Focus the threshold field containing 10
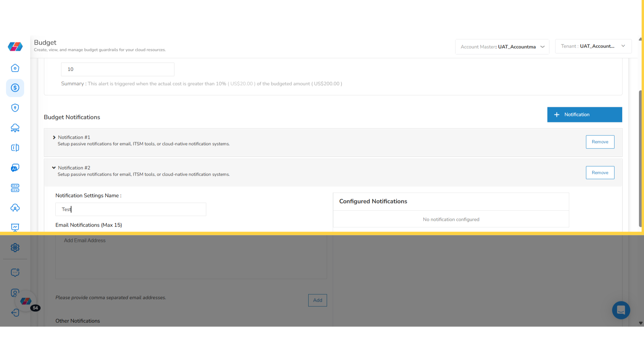The image size is (644, 362). 118,69
